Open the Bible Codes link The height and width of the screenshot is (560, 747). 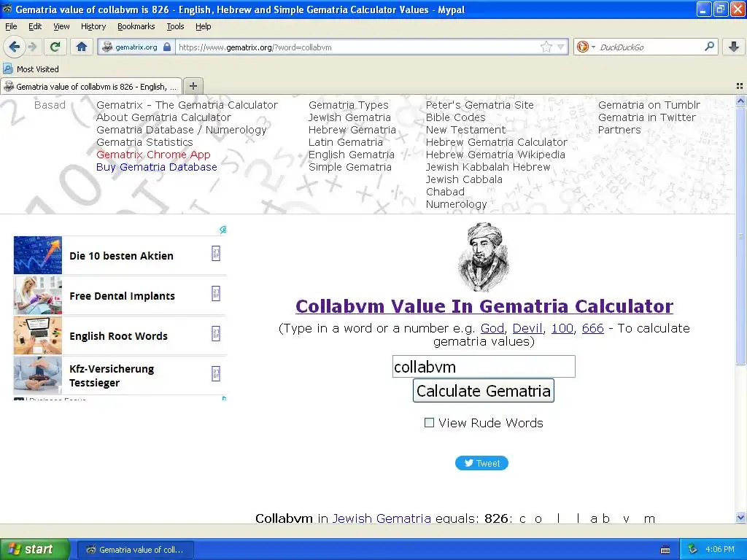tap(456, 117)
